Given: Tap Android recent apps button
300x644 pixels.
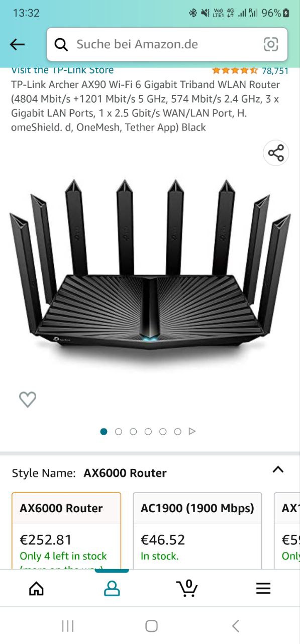Looking at the screenshot, I should [x=67, y=626].
